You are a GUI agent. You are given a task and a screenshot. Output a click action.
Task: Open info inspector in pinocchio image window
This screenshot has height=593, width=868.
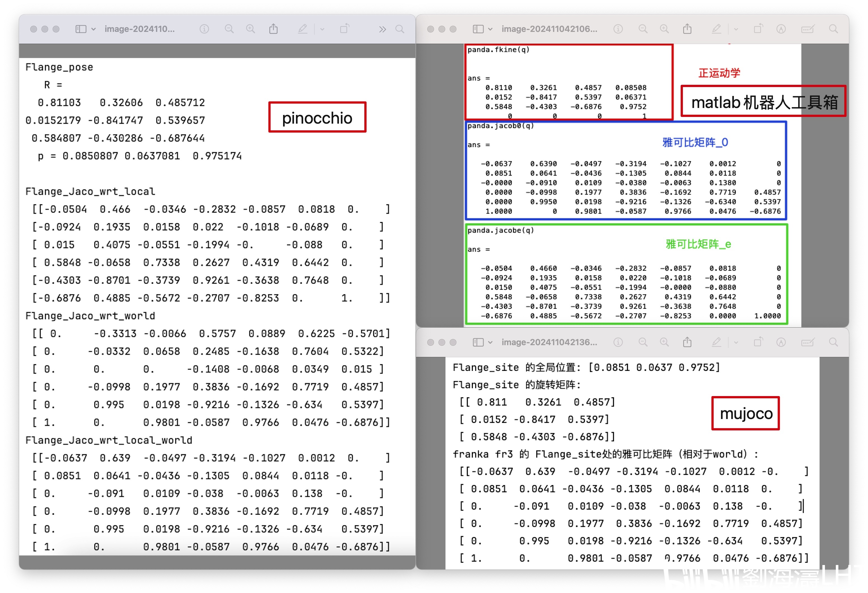[x=204, y=29]
